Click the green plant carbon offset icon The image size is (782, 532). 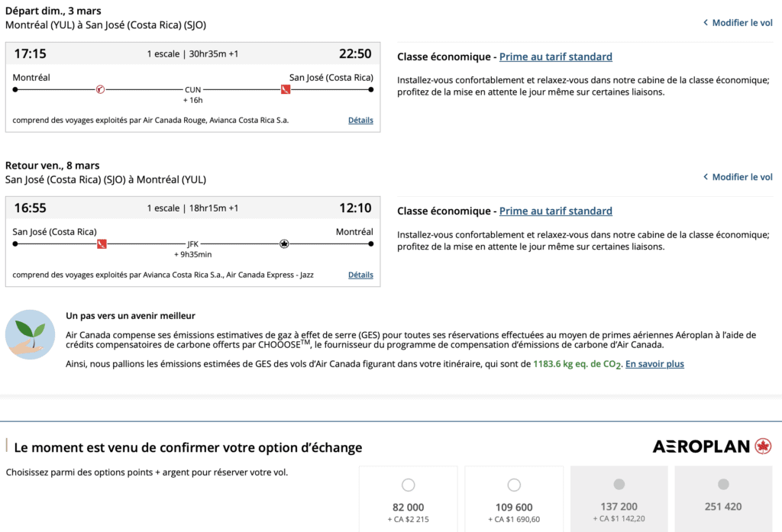[30, 334]
